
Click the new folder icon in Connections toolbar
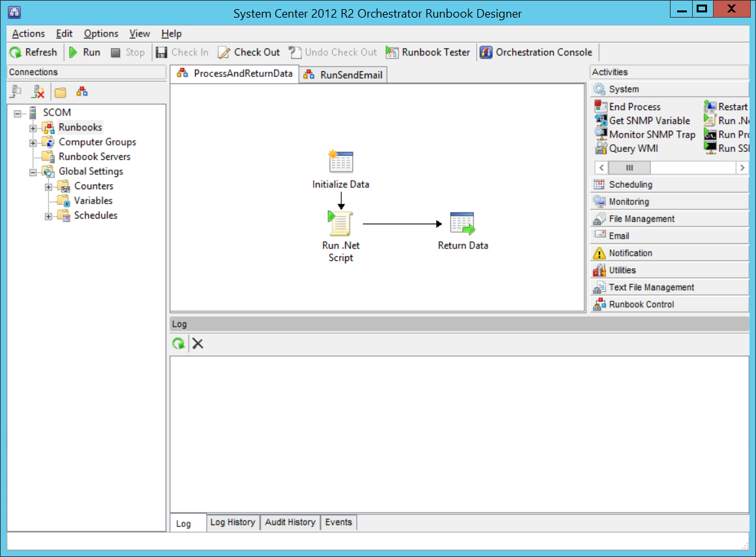point(60,91)
